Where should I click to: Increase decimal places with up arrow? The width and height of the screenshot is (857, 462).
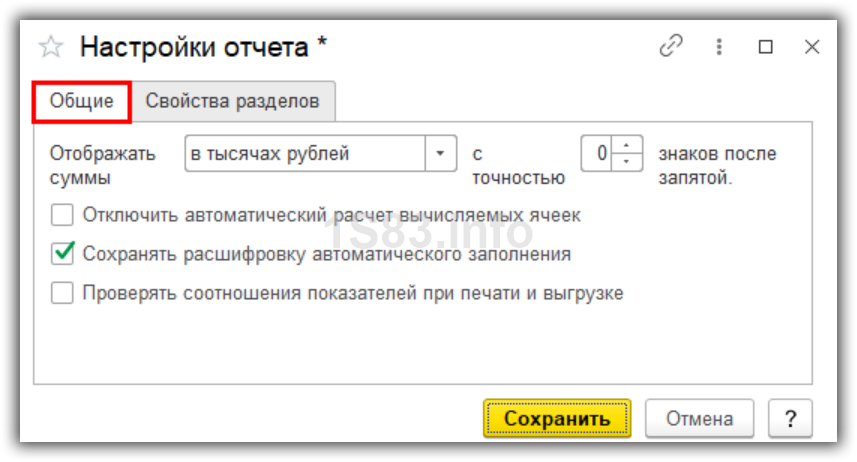tap(627, 146)
